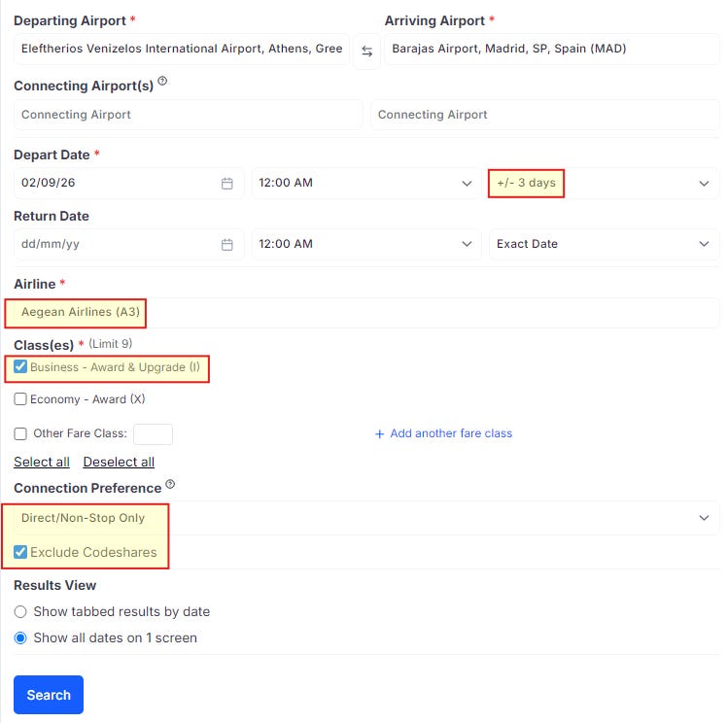Image resolution: width=728 pixels, height=723 pixels.
Task: Select Show tabbed results by date
Action: [20, 611]
